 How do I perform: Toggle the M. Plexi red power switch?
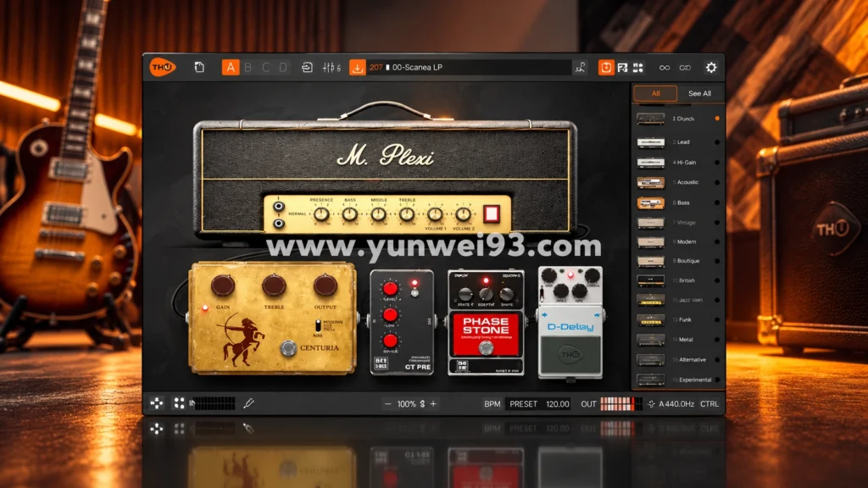(491, 213)
